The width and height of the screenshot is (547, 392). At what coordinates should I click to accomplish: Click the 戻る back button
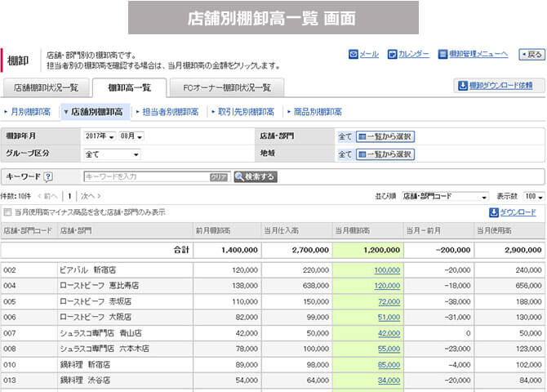531,55
